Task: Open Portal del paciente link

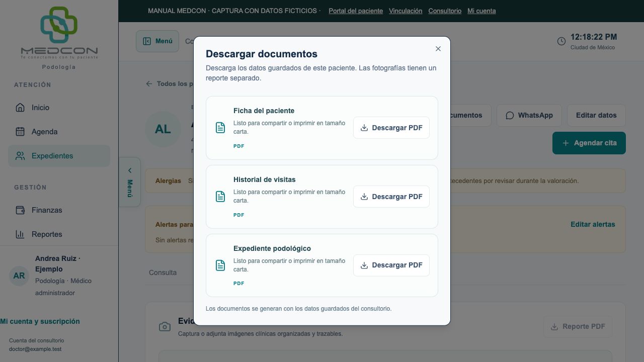Action: pos(356,11)
